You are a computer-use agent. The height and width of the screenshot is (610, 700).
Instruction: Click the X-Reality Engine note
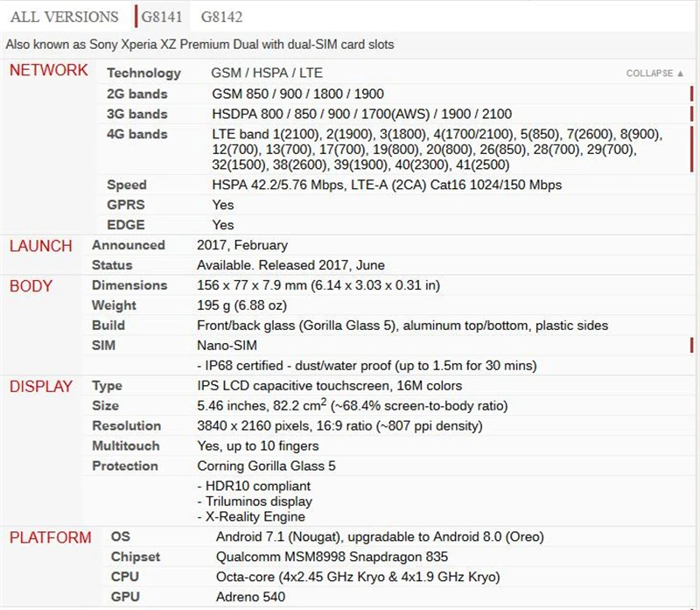coord(251,516)
